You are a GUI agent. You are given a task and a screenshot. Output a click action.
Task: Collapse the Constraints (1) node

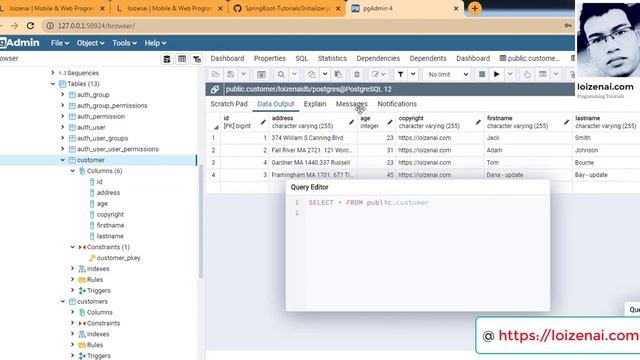[x=72, y=247]
